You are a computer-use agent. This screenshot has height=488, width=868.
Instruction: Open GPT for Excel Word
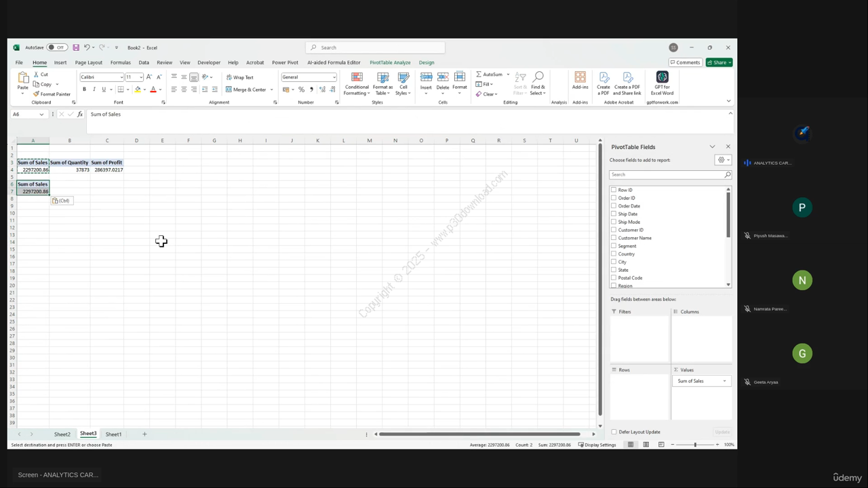coord(663,83)
